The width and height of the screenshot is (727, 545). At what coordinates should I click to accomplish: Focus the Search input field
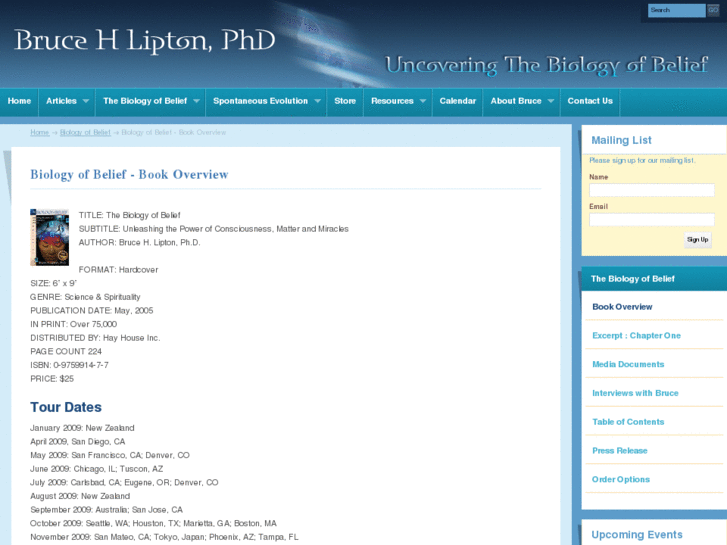676,10
